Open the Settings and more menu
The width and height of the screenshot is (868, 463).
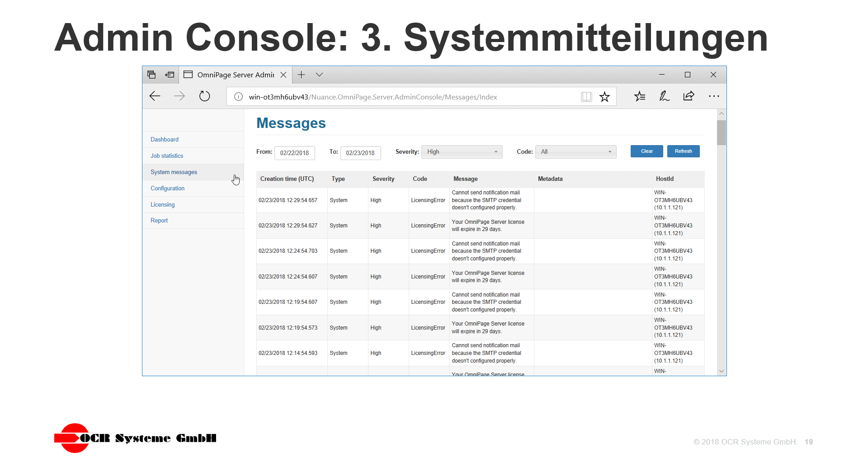coord(714,96)
